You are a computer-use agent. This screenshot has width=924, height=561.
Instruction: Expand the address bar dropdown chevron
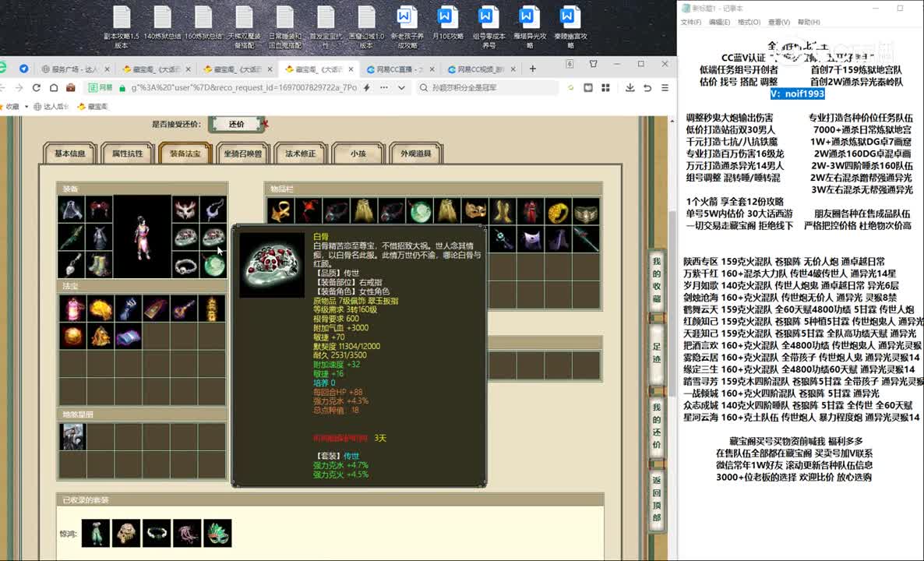[402, 88]
